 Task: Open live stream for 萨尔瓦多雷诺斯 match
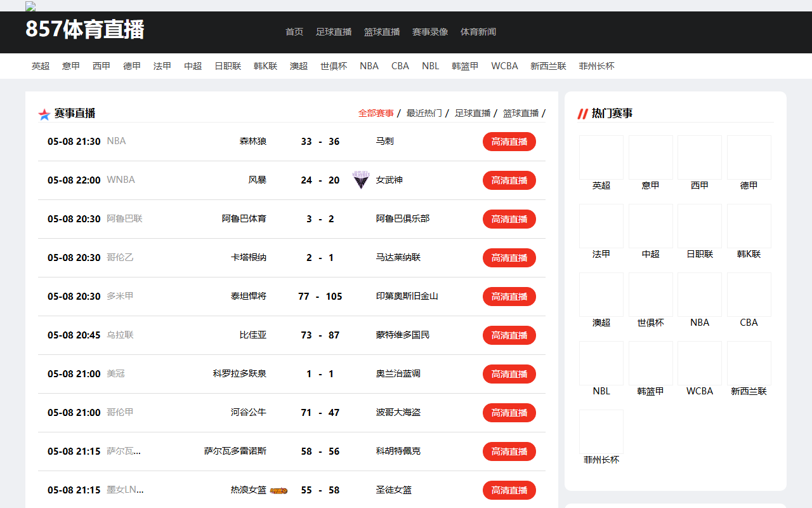(509, 451)
